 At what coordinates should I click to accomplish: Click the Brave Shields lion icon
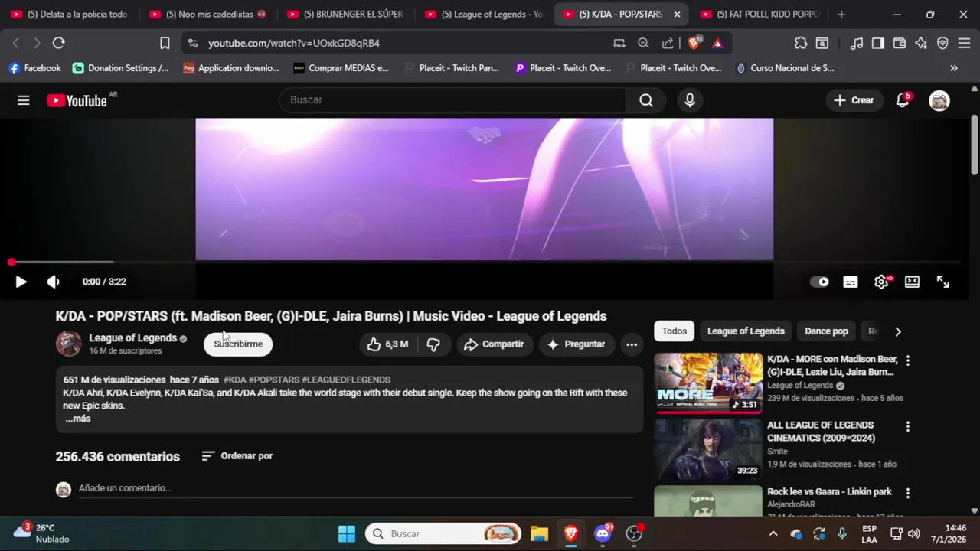click(694, 43)
